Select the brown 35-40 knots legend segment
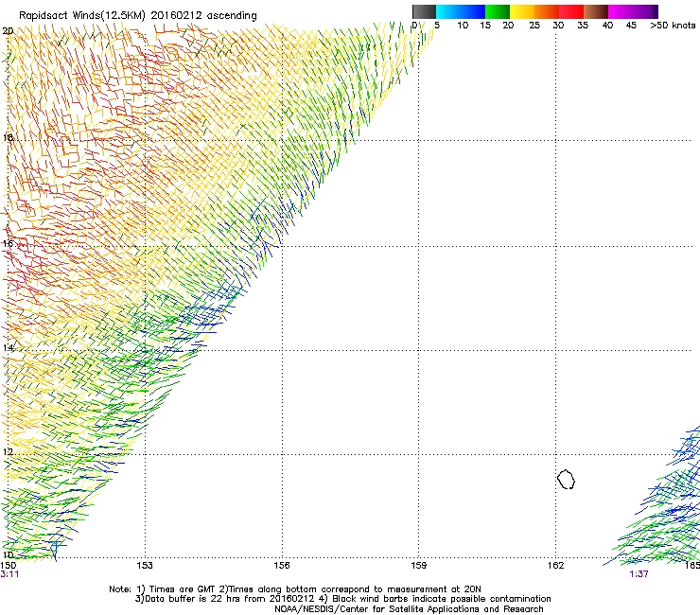Image resolution: width=700 pixels, height=615 pixels. coord(596,11)
